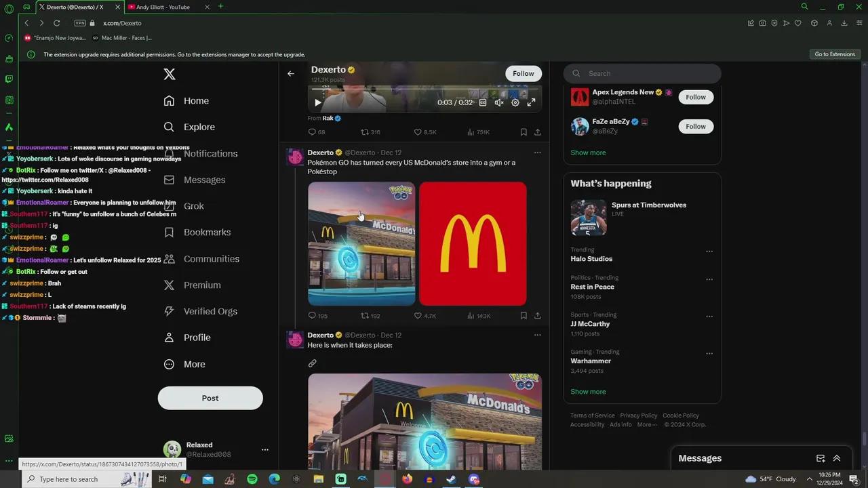Screen dimensions: 868x488
Task: Click Show more under What's happening
Action: point(587,391)
